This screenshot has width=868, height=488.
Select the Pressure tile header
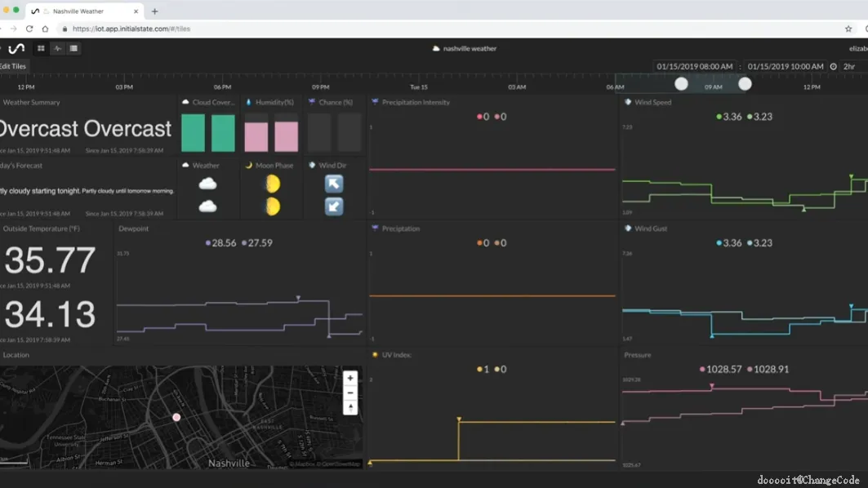click(x=638, y=355)
